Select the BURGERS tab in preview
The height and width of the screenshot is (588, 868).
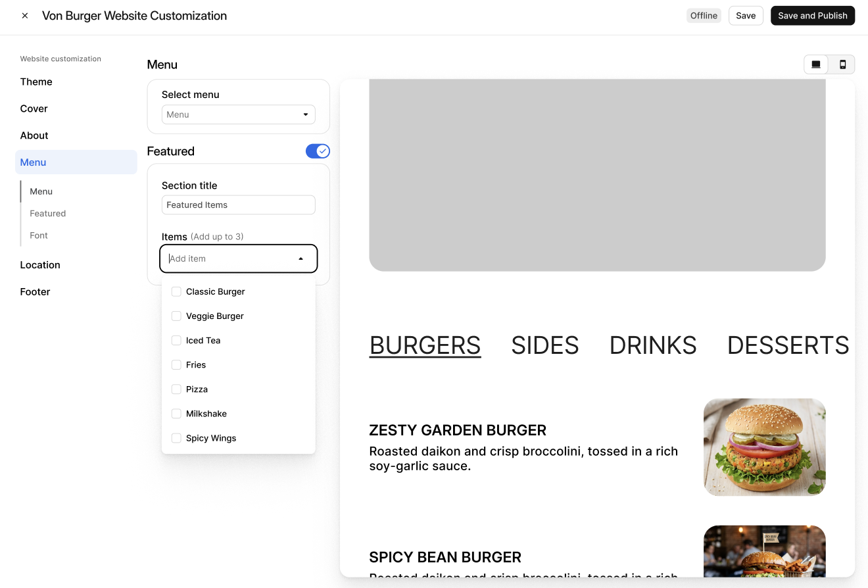tap(425, 345)
